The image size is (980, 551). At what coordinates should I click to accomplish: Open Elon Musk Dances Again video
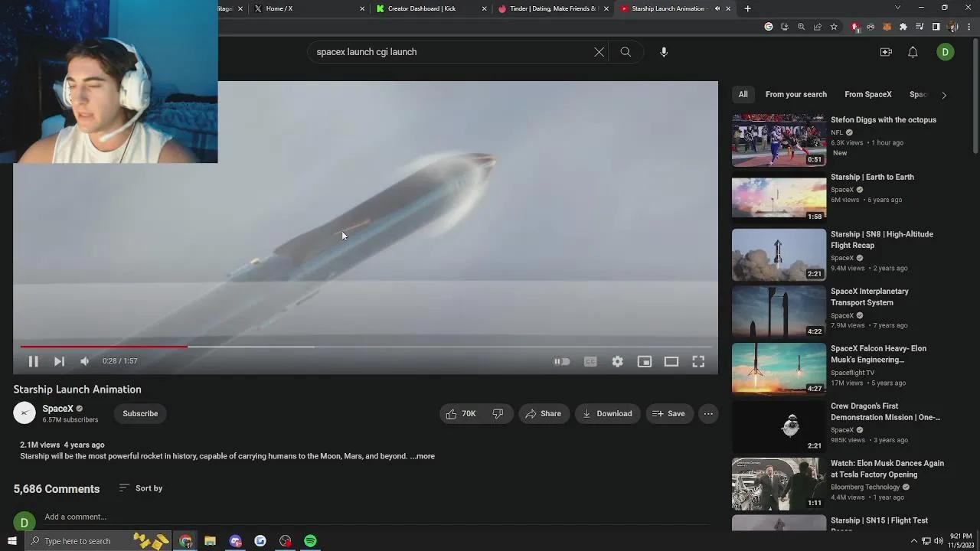[x=887, y=468]
